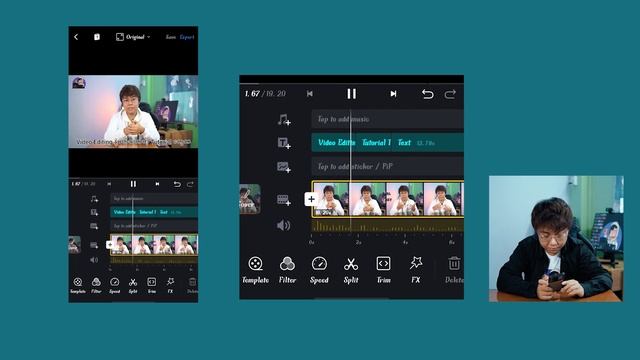This screenshot has height=360, width=640.
Task: Tap the cover thumbnail in the phone screen
Action: 74,245
